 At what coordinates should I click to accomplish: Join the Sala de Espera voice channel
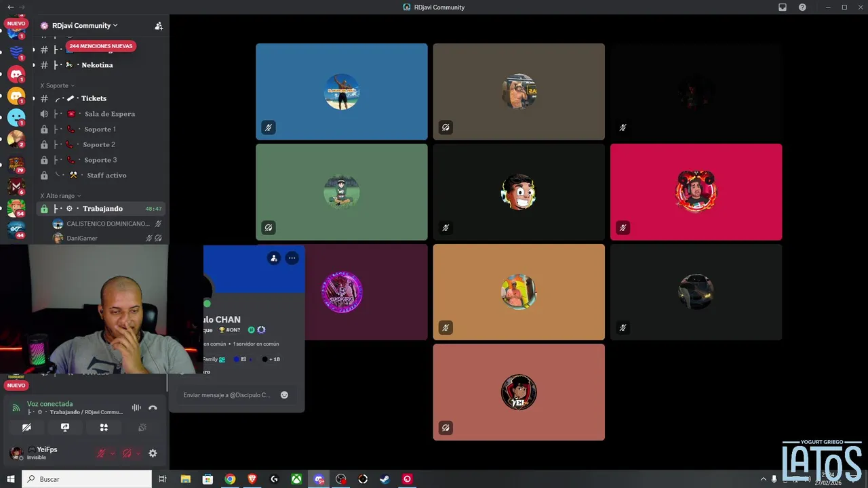point(101,114)
